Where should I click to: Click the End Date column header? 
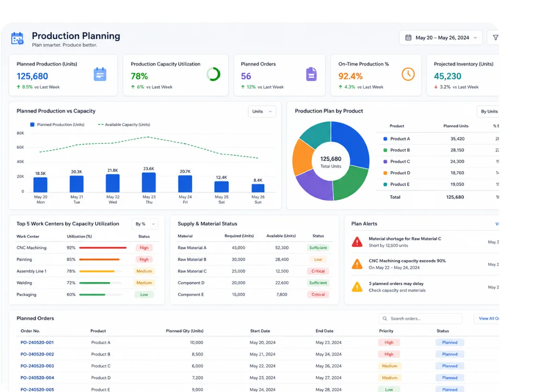point(325,331)
